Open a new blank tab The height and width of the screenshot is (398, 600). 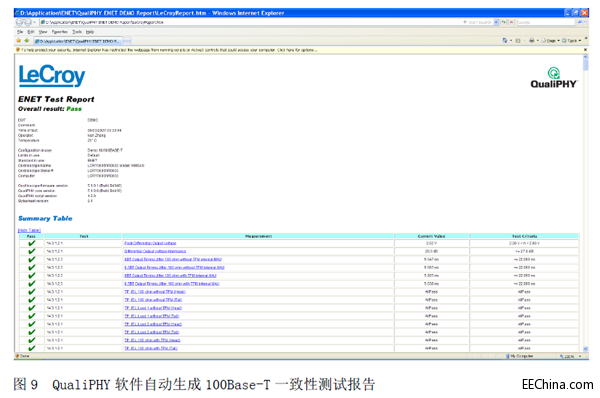click(x=127, y=41)
